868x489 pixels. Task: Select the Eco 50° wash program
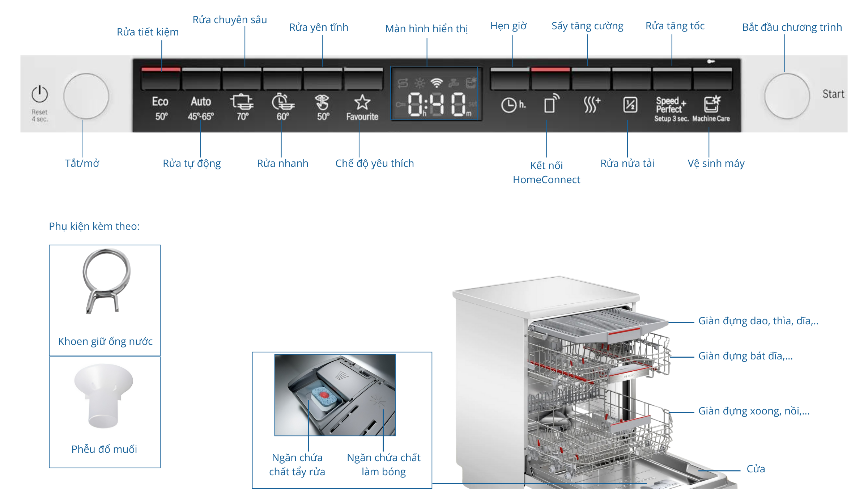point(161,108)
